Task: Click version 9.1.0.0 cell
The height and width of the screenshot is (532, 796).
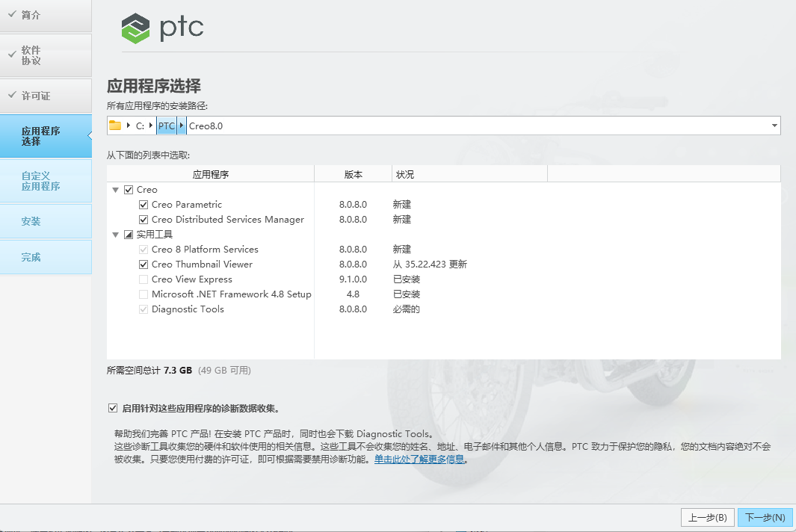Action: click(x=353, y=279)
